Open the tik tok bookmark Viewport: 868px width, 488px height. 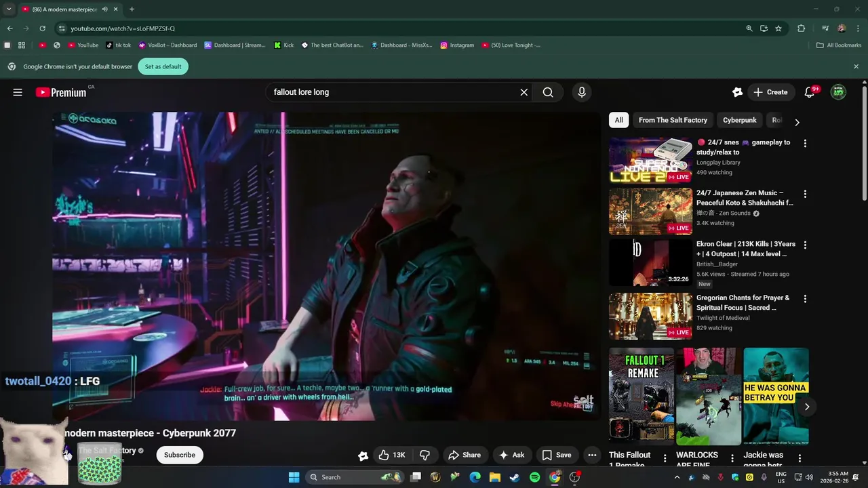[x=119, y=45]
